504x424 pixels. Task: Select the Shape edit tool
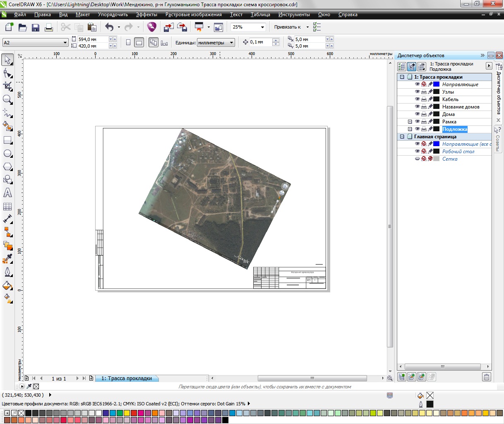[x=8, y=73]
